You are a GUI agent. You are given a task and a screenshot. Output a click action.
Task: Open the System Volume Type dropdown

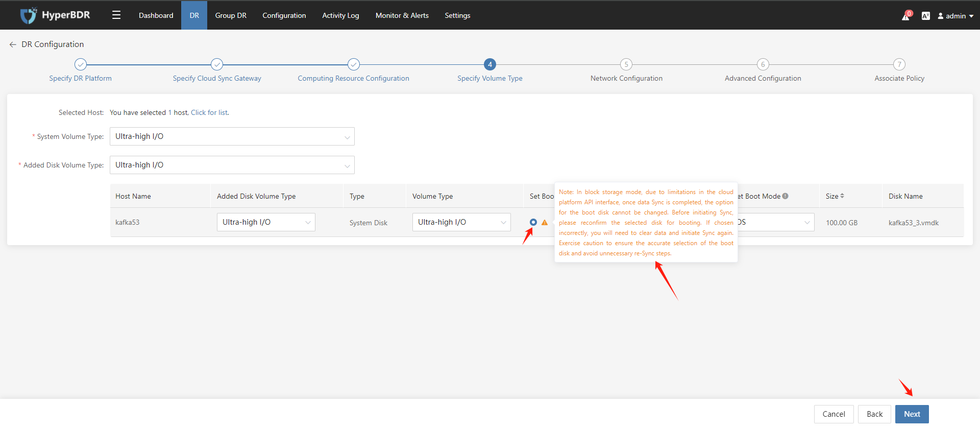(x=232, y=136)
